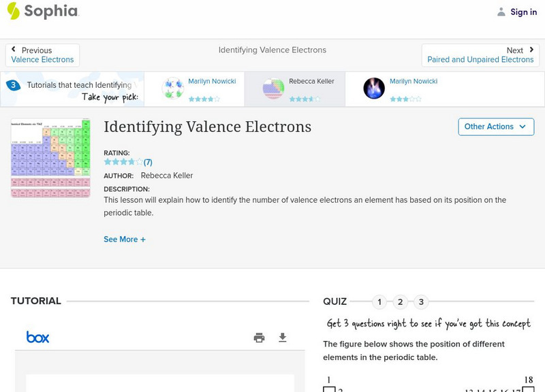Viewport: 545px width, 392px height.
Task: Click the user profile icon beside Sign in
Action: [501, 12]
